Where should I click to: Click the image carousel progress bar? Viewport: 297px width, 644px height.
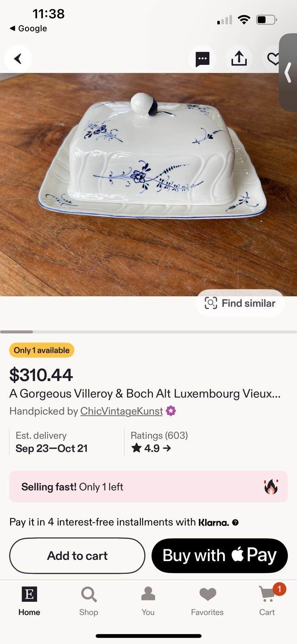148,332
